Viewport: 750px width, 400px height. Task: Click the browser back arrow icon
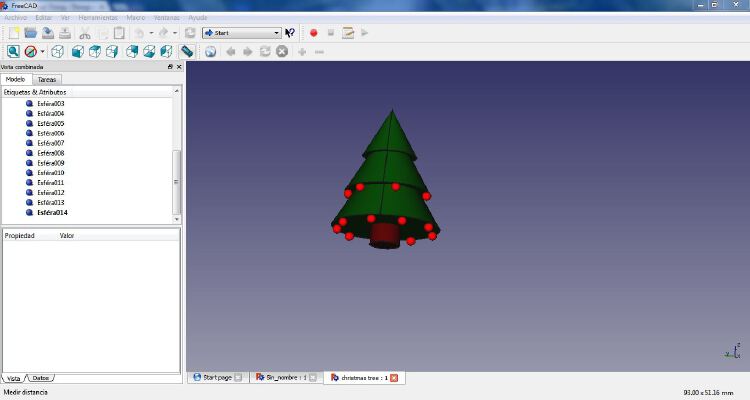click(x=231, y=51)
